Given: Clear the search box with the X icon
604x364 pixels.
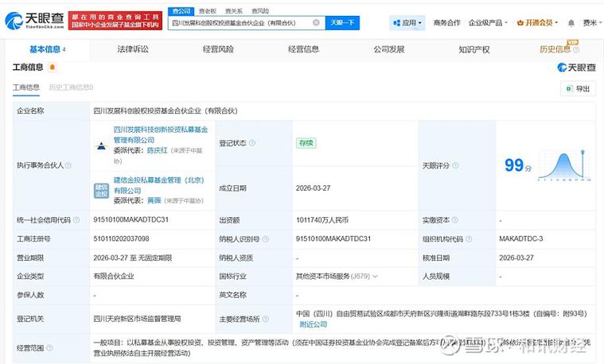Looking at the screenshot, I should click(316, 23).
